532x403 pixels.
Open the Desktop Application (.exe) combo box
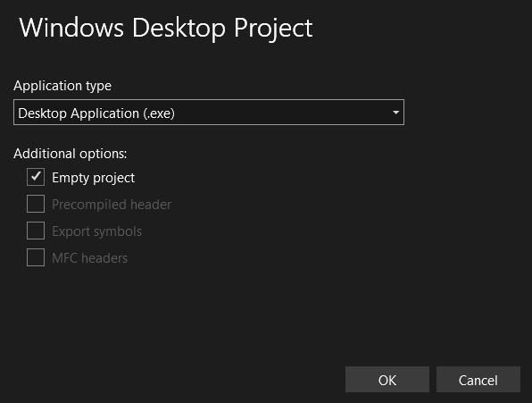209,113
